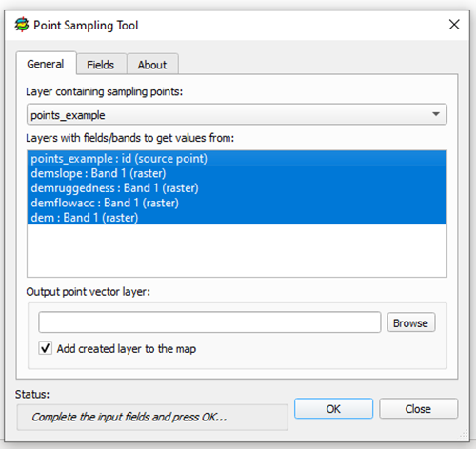Viewport: 476px width, 449px height.
Task: Select the demflowacc : Band 1 entry
Action: 237,203
